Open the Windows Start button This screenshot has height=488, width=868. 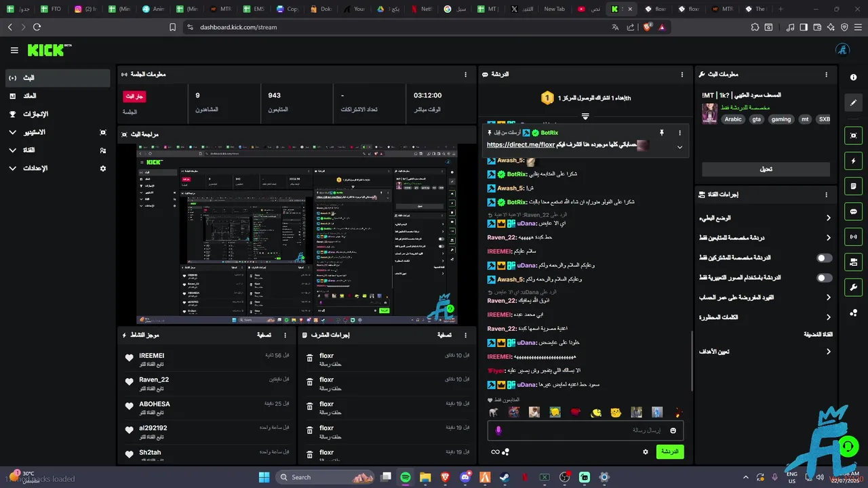point(264,477)
